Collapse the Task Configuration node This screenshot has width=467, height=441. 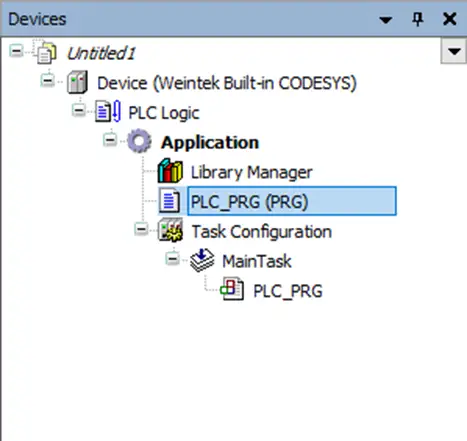pos(141,229)
